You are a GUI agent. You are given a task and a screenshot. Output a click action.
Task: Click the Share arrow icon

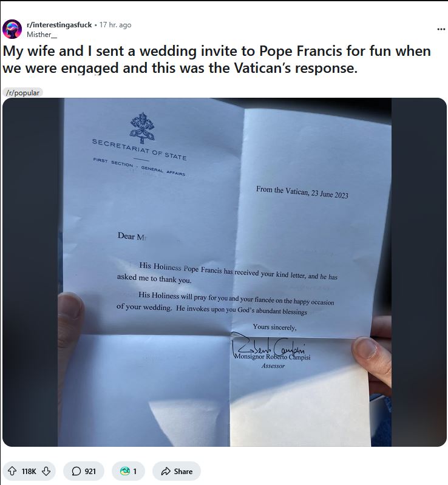165,471
